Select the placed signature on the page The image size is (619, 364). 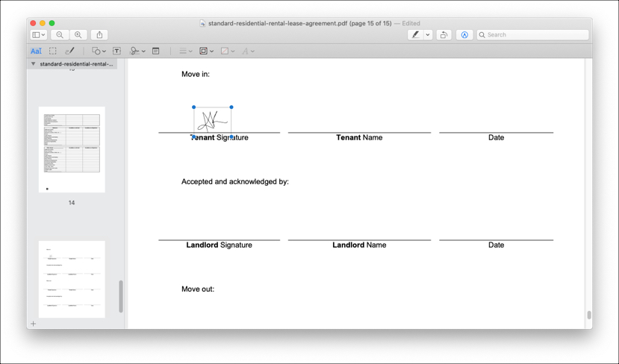212,122
